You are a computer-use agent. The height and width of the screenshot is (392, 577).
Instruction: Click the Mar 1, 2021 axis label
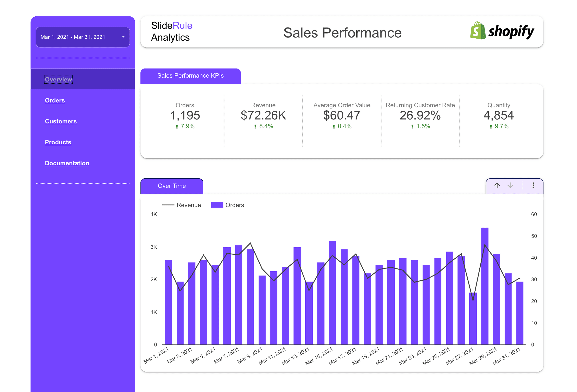[156, 355]
